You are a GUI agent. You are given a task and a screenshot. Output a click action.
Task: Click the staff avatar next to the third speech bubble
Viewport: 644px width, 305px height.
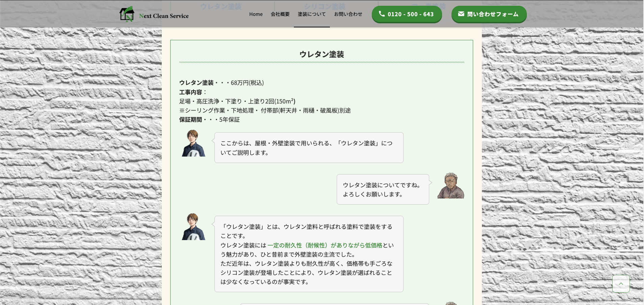(x=193, y=227)
